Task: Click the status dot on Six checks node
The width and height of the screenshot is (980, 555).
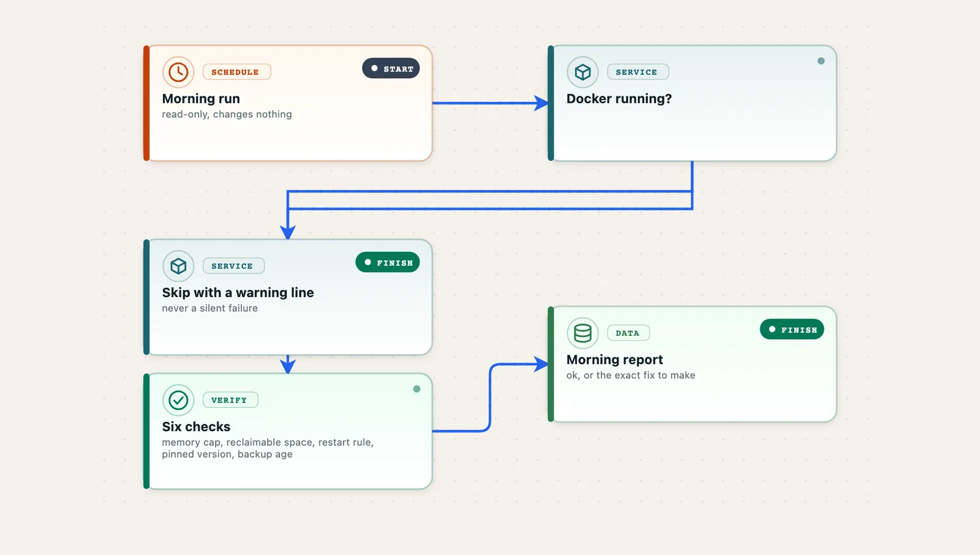Action: [417, 389]
